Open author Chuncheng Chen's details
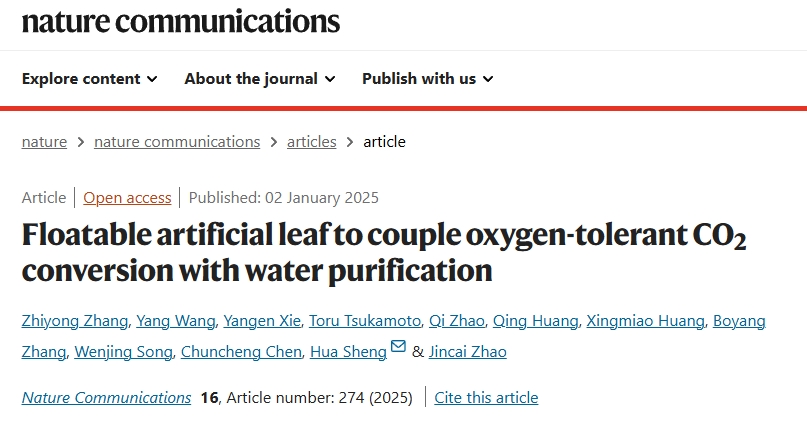 [x=241, y=351]
